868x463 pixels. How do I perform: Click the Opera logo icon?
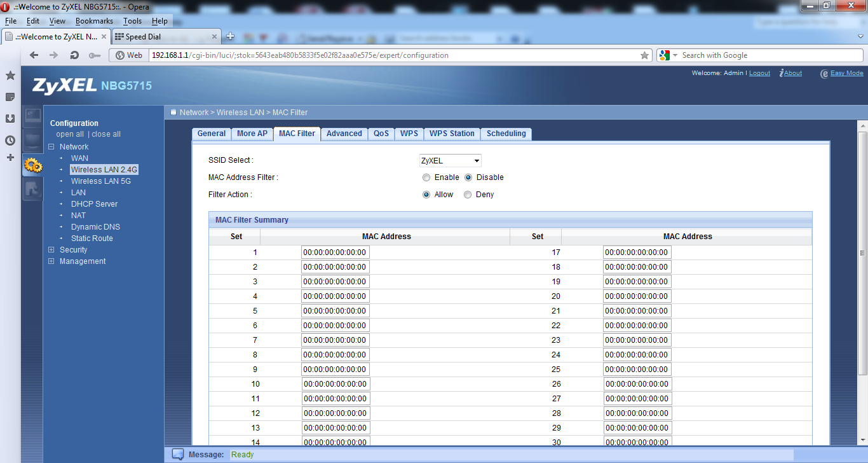pyautogui.click(x=6, y=6)
